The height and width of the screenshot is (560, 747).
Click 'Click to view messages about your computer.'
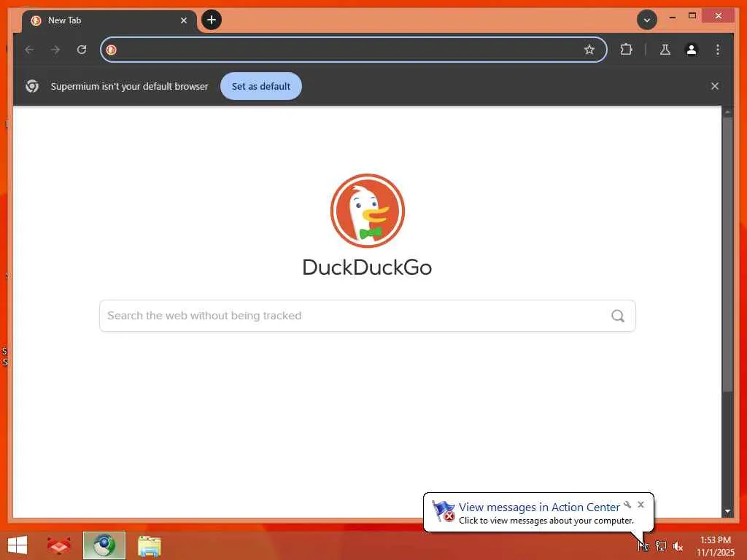pos(546,521)
